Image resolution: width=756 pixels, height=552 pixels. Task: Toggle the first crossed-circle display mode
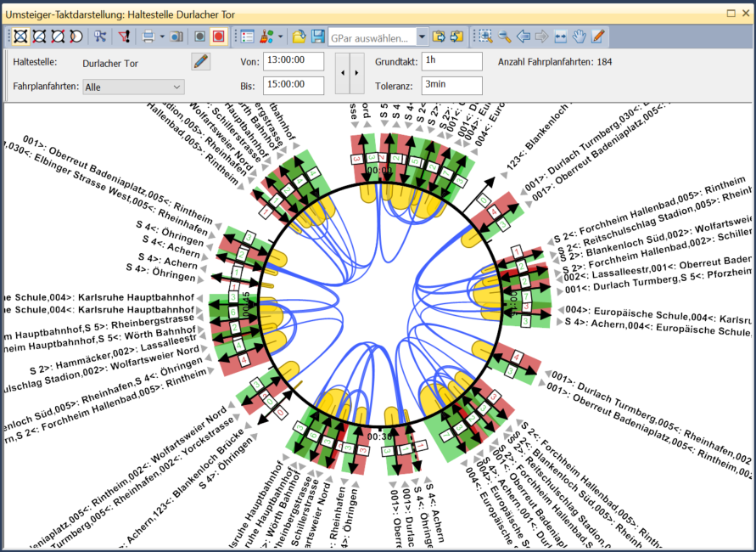tap(20, 37)
